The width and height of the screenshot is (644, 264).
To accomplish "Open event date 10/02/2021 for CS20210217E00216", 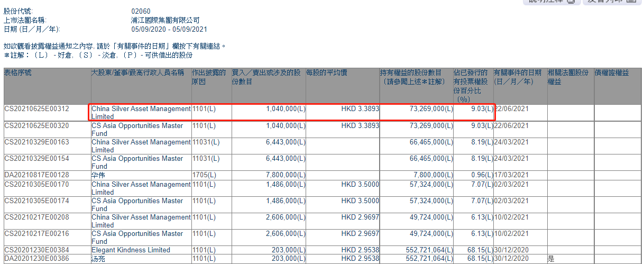I will click(512, 234).
